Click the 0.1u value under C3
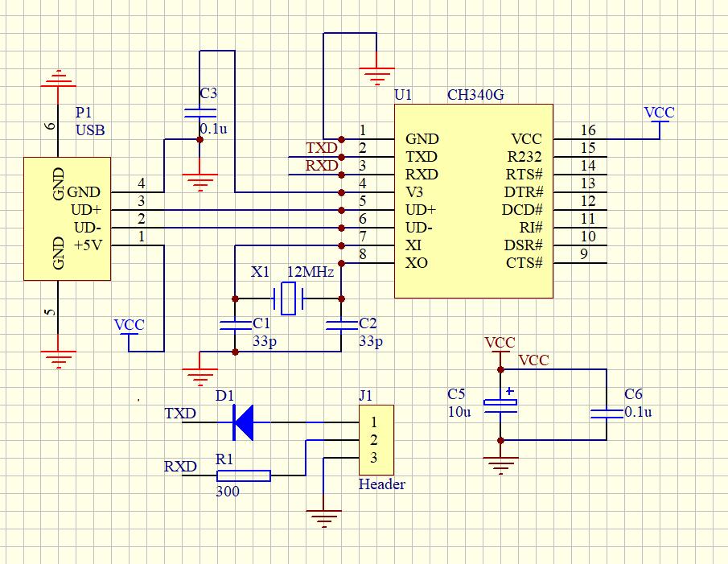728x564 pixels. [213, 129]
